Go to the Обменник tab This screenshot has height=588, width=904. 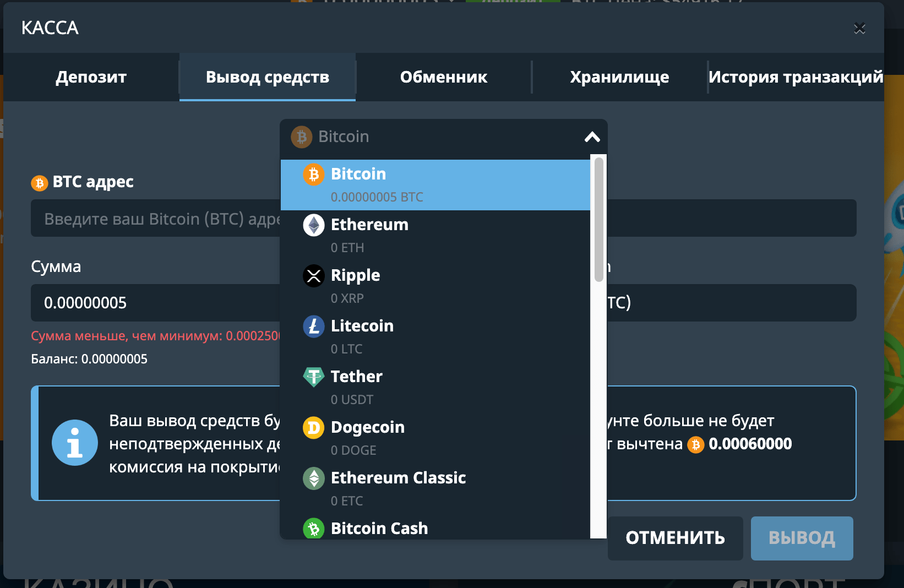pyautogui.click(x=444, y=77)
